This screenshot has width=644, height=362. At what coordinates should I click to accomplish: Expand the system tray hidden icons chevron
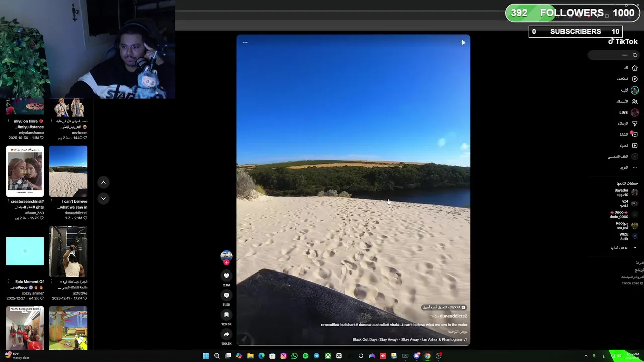586,356
